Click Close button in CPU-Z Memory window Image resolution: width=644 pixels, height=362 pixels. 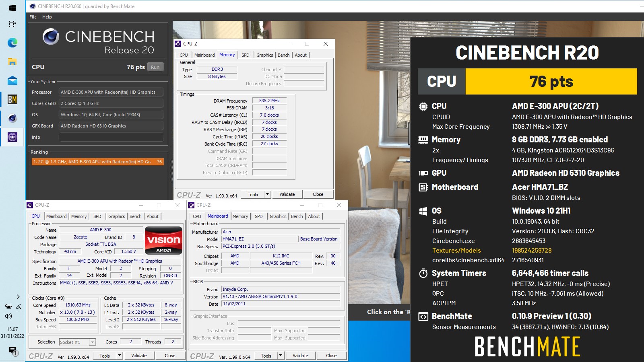point(318,194)
